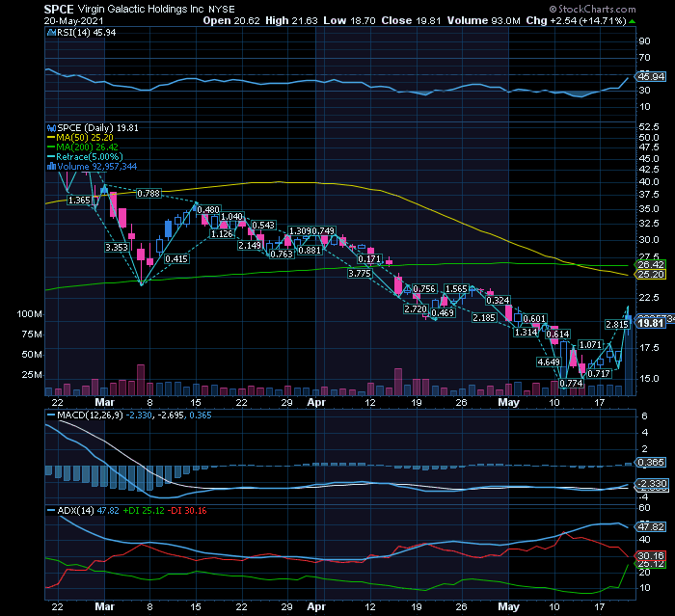Click the 0.543 retrace label

pyautogui.click(x=263, y=226)
